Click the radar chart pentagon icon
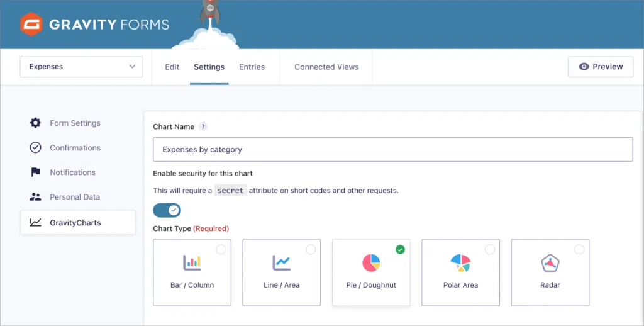Viewport: 644px width, 326px height. coord(550,263)
